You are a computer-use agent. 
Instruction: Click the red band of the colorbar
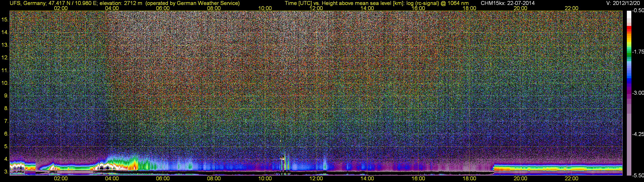point(629,29)
